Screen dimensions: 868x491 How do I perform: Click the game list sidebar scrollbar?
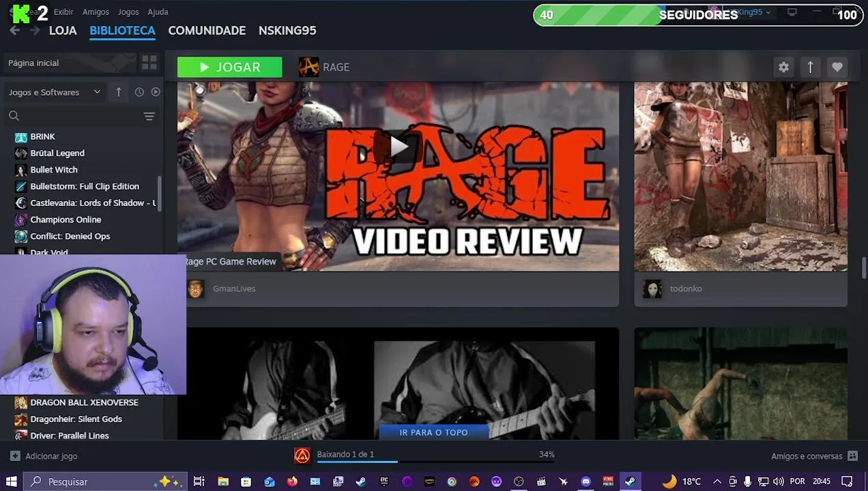click(x=160, y=194)
